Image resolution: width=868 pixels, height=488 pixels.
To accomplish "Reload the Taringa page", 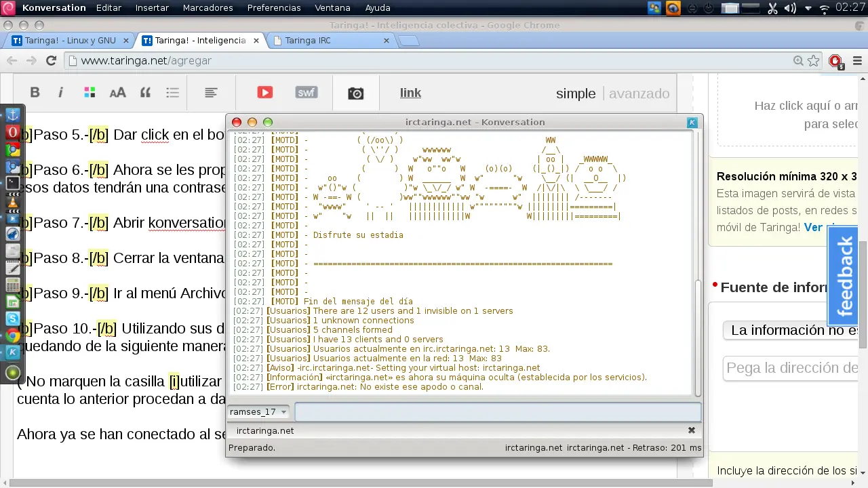I will 51,60.
